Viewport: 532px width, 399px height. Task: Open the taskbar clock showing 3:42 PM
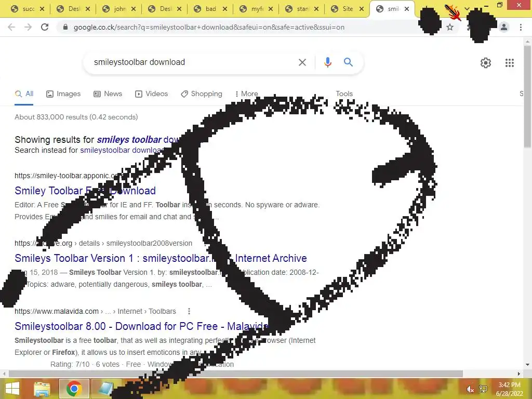coord(509,389)
